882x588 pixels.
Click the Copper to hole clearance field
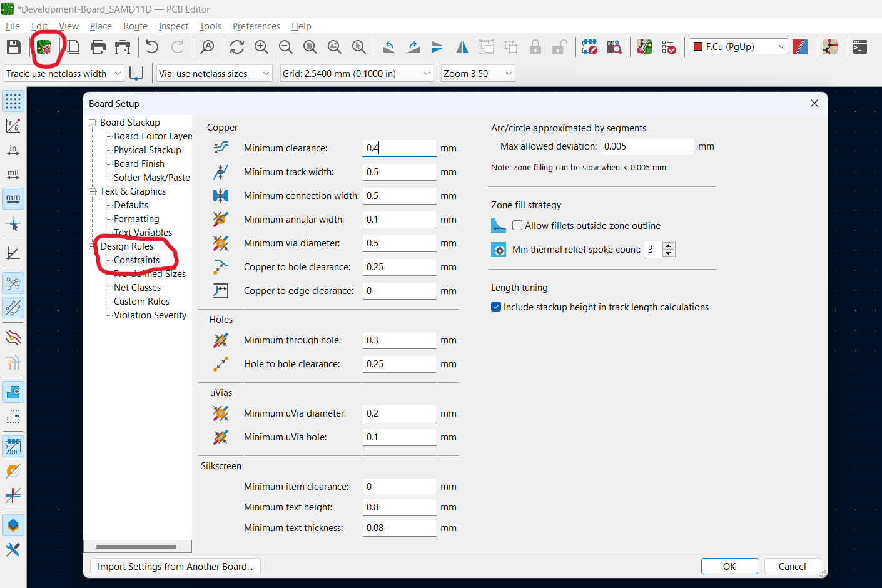coord(400,267)
